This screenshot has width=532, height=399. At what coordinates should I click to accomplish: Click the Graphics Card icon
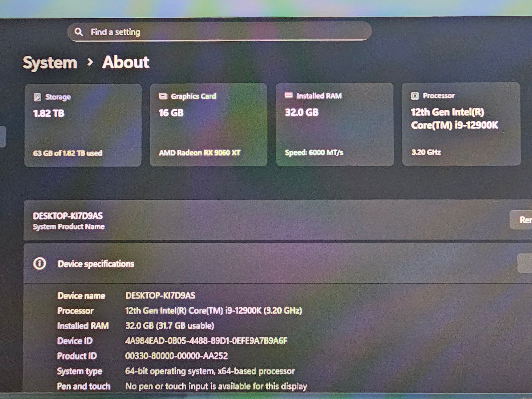[x=163, y=96]
